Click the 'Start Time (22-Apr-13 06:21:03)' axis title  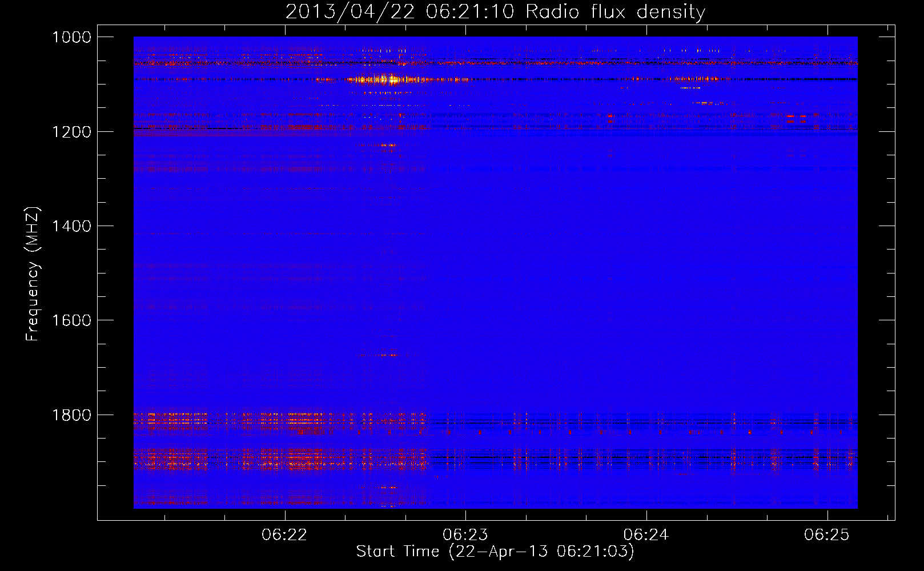click(x=495, y=552)
